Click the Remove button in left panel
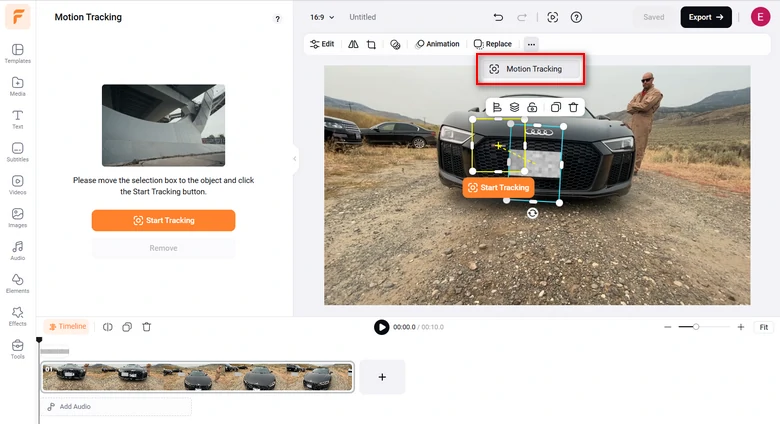 [163, 248]
